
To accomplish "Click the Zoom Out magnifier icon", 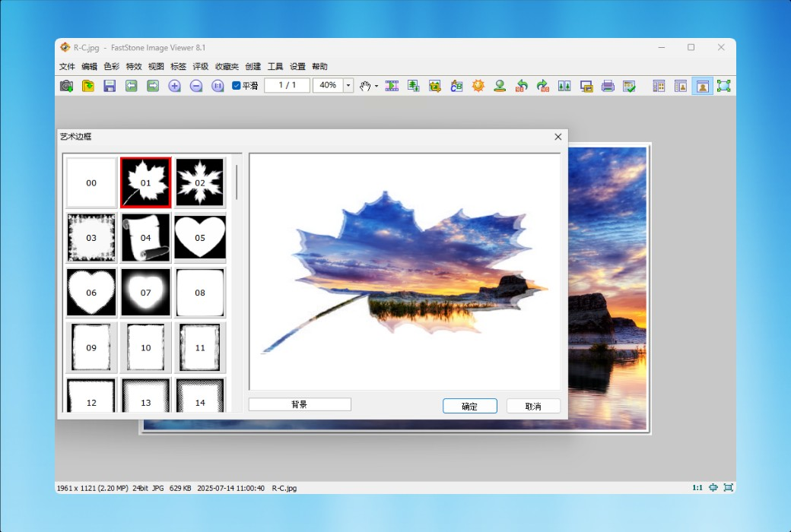I will pos(195,86).
